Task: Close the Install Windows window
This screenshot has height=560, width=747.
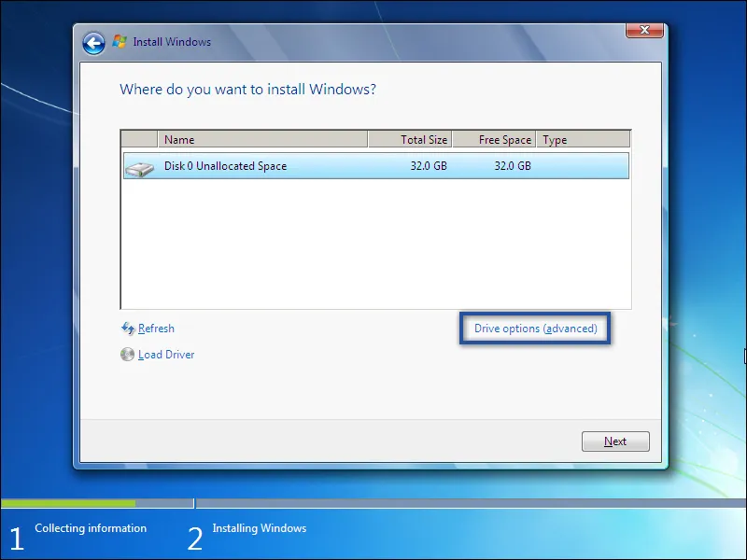Action: coord(644,30)
